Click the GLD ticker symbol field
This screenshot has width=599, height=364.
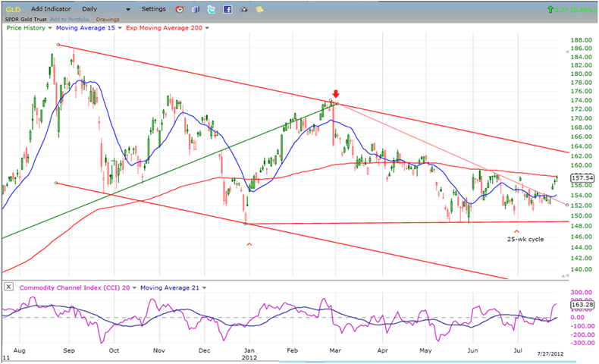pos(14,9)
